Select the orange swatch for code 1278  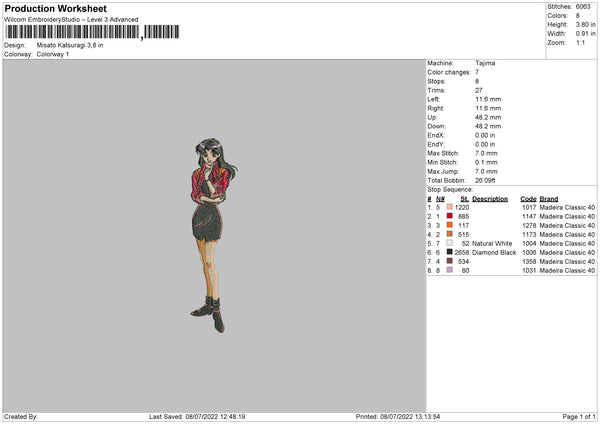[x=449, y=225]
